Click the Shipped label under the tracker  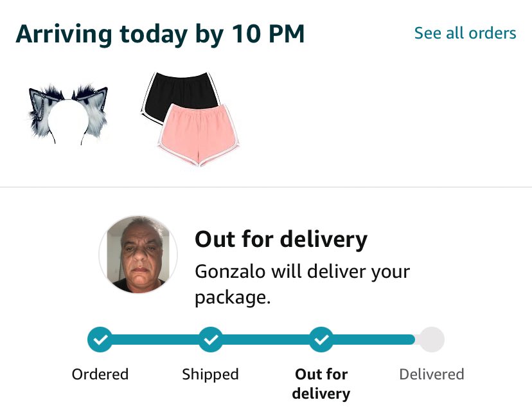[x=210, y=374]
